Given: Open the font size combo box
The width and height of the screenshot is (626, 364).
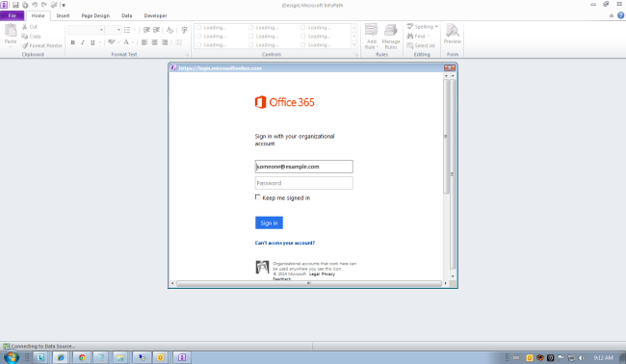Looking at the screenshot, I should coord(113,30).
